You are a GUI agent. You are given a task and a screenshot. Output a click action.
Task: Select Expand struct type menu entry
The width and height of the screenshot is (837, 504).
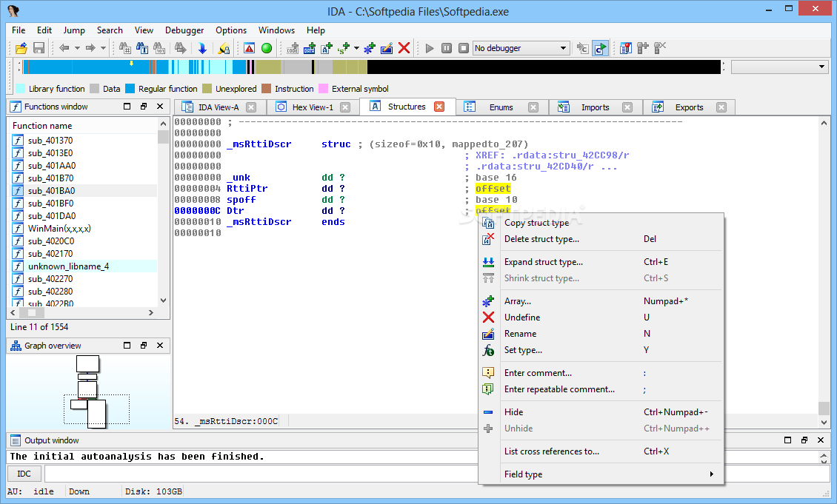[x=601, y=262]
